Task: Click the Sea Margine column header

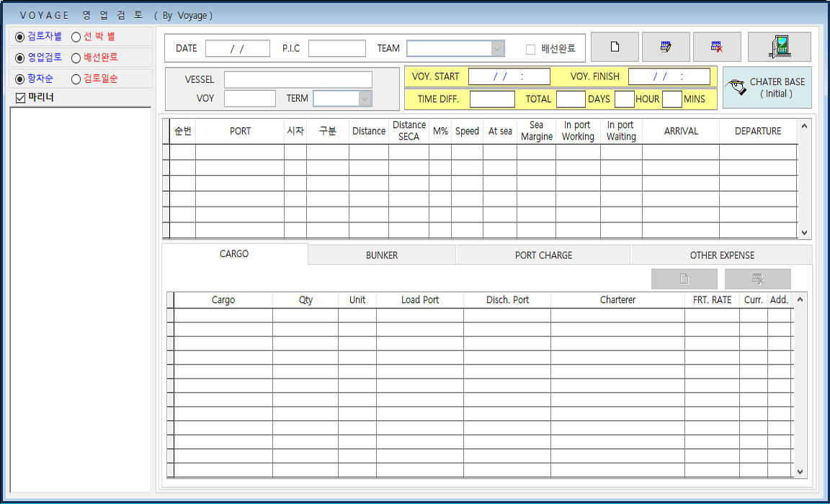Action: pyautogui.click(x=536, y=131)
